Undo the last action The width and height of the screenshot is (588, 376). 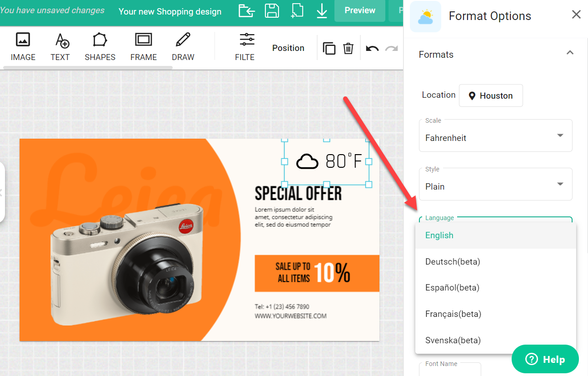pos(372,48)
